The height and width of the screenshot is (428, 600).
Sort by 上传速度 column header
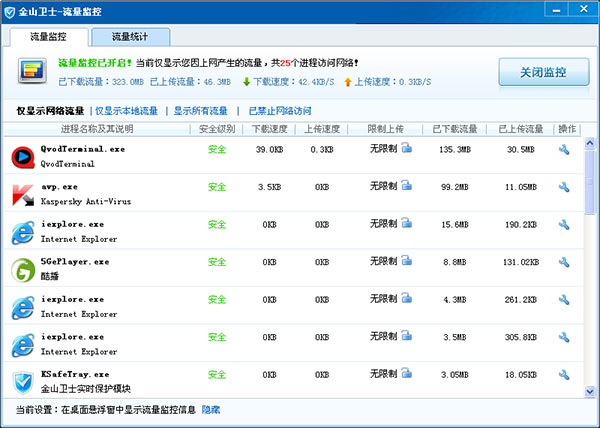tap(322, 129)
